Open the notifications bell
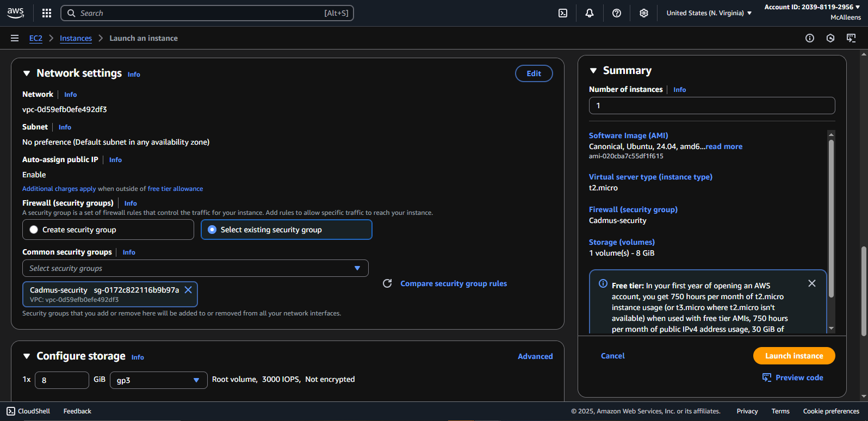Image resolution: width=868 pixels, height=421 pixels. click(590, 13)
